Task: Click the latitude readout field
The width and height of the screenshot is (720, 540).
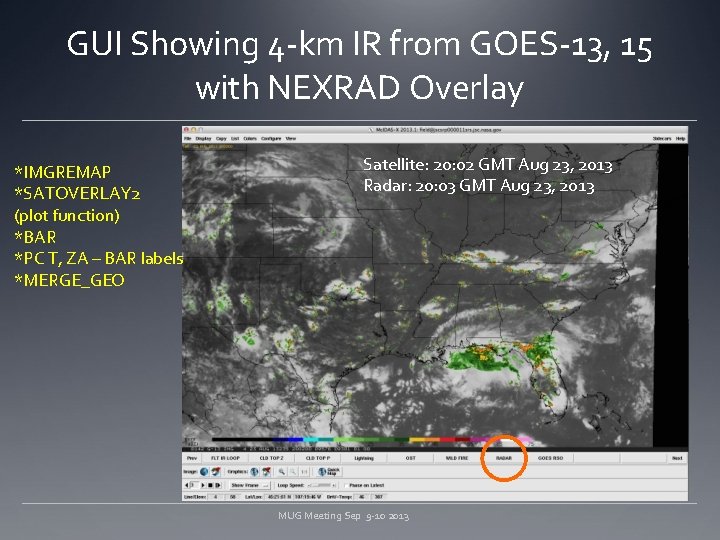Action: (x=279, y=497)
